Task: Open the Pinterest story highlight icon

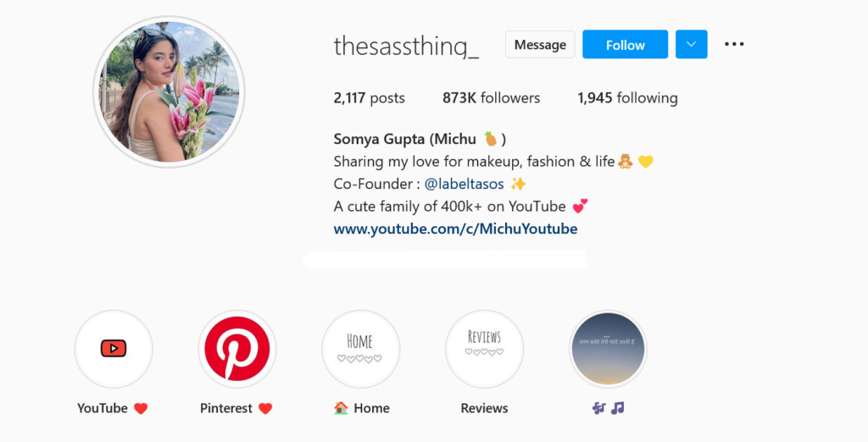Action: point(237,348)
